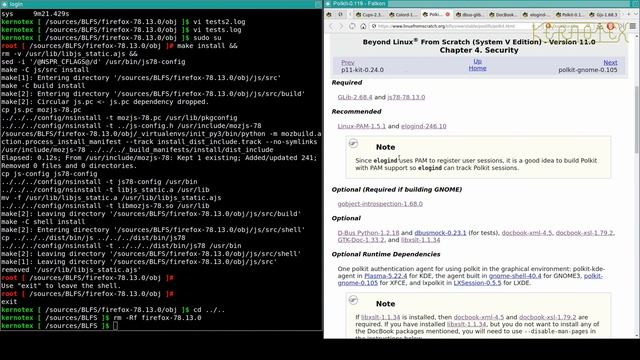Image resolution: width=640 pixels, height=360 pixels.
Task: Open the tab list dropdown arrow
Action: point(636,14)
